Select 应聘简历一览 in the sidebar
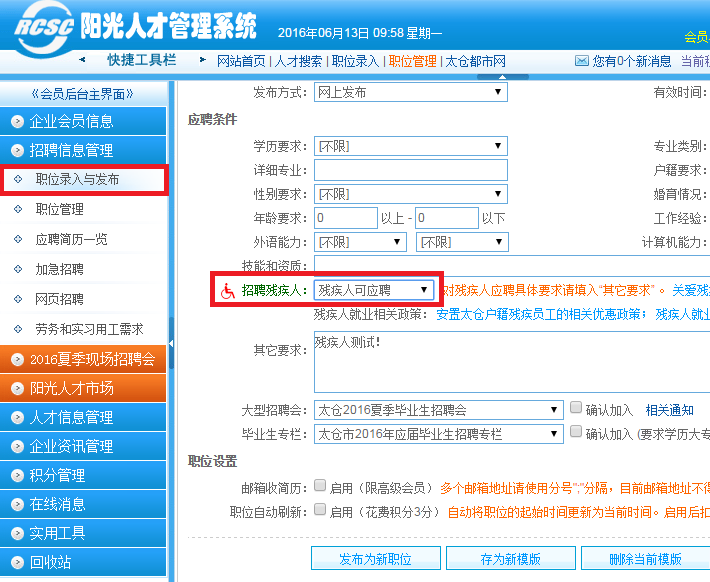Viewport: 710px width, 582px height. tap(72, 240)
